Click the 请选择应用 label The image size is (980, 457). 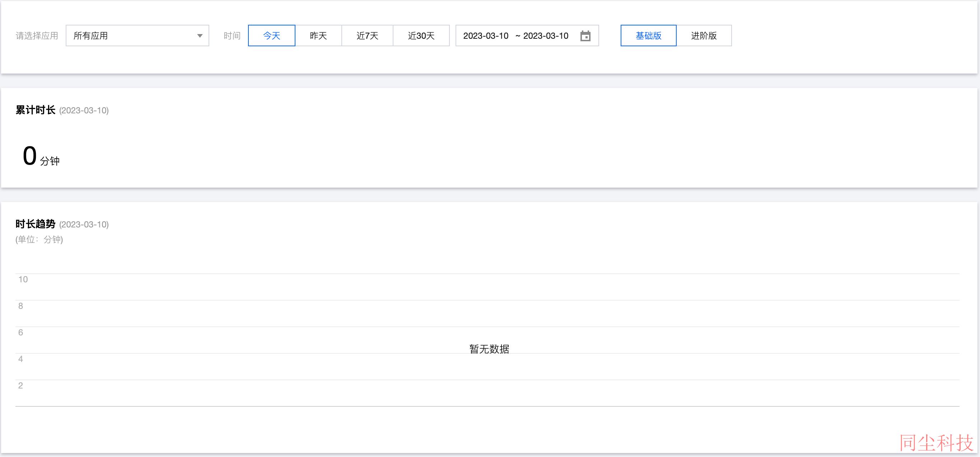click(x=37, y=36)
